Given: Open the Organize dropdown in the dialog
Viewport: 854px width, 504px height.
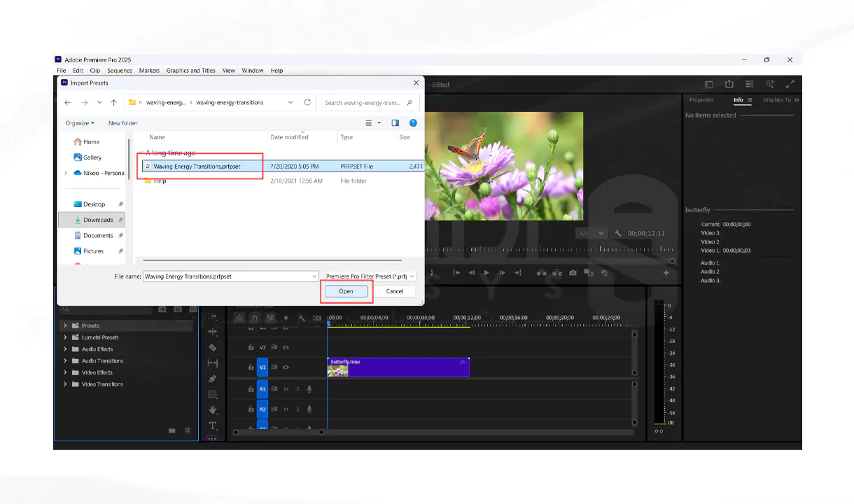Looking at the screenshot, I should 80,123.
